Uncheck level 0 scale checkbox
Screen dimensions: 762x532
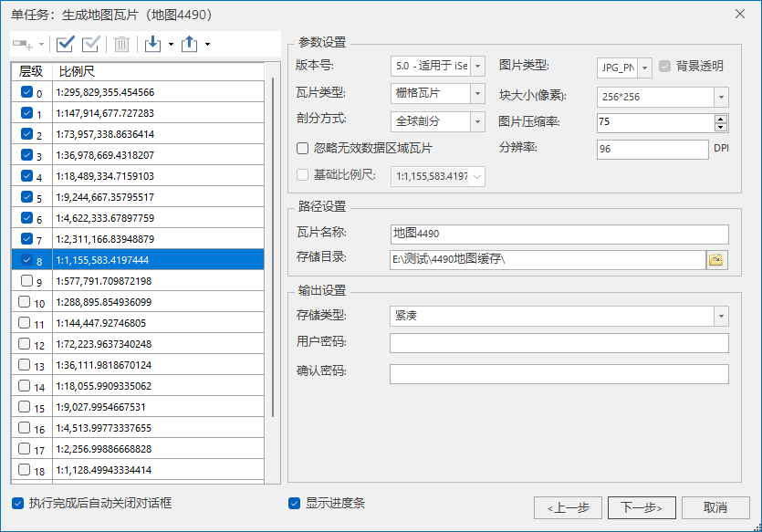click(x=26, y=91)
